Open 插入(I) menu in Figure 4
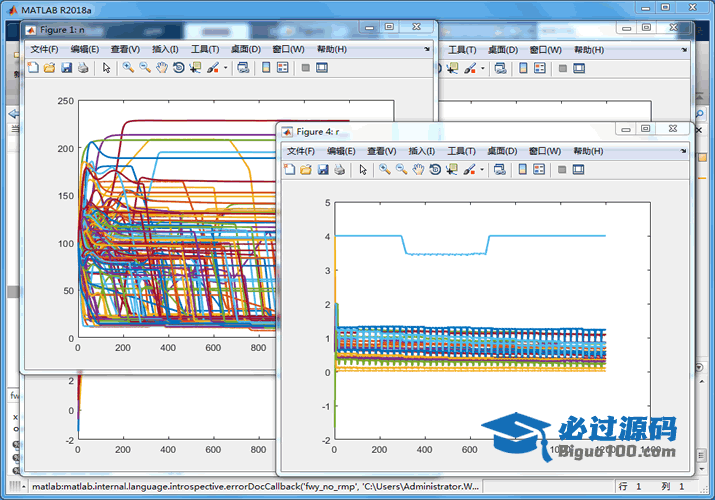The width and height of the screenshot is (715, 500). click(422, 151)
